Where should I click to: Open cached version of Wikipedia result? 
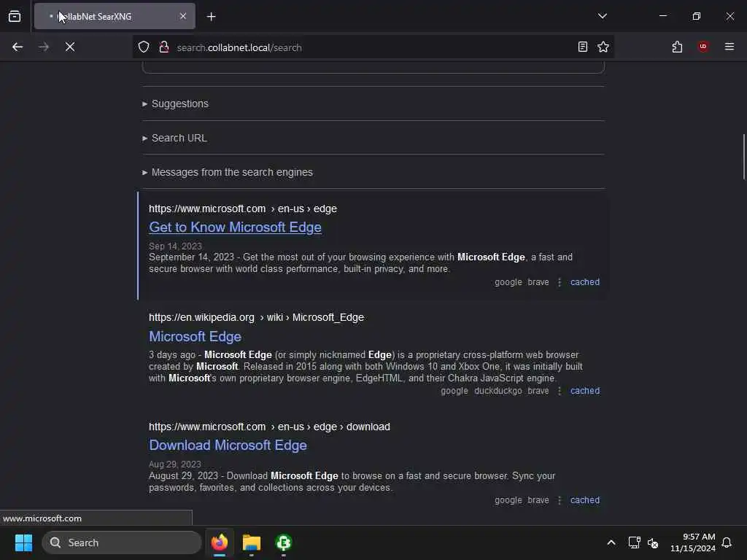click(x=585, y=391)
